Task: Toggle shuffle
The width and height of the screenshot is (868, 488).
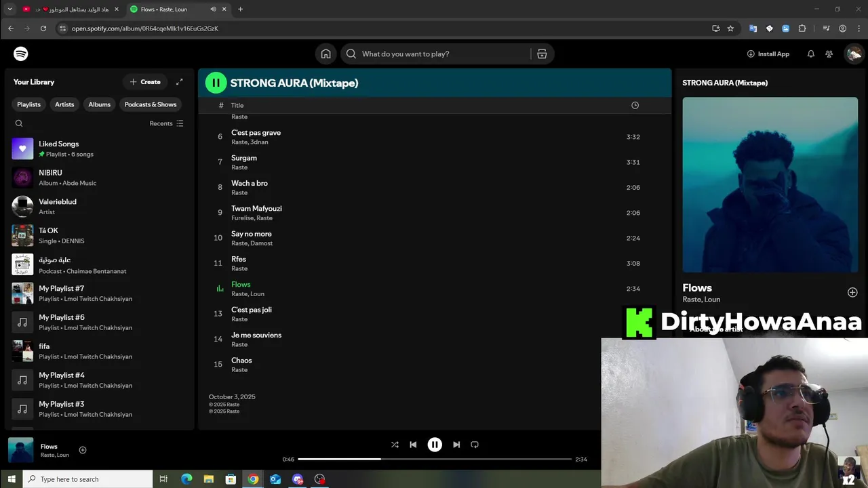Action: 395,445
